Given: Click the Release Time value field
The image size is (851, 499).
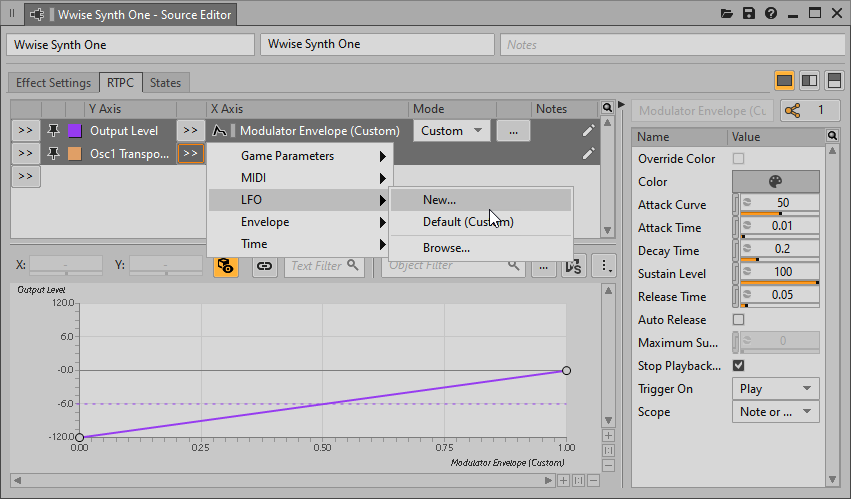Looking at the screenshot, I should pos(780,295).
